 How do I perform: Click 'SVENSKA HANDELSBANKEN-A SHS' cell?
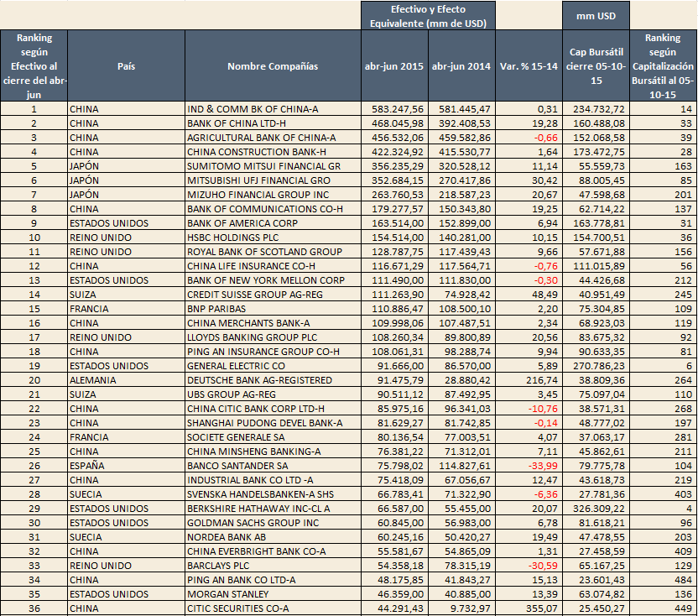(x=273, y=494)
